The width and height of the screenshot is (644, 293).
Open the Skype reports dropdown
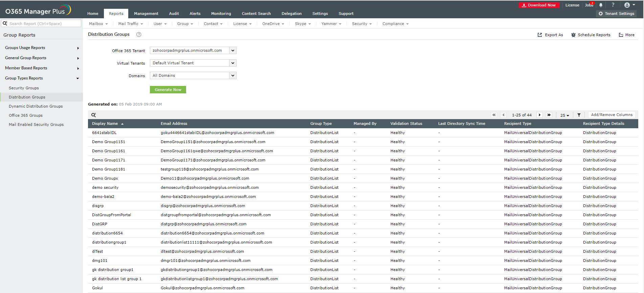click(x=303, y=24)
